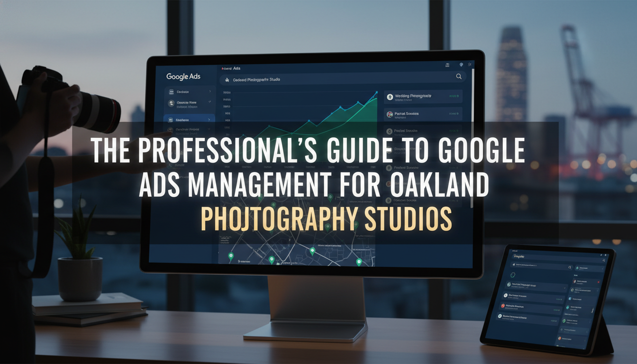
Task: Click the menu icon at monitor top right
Action: (x=447, y=64)
